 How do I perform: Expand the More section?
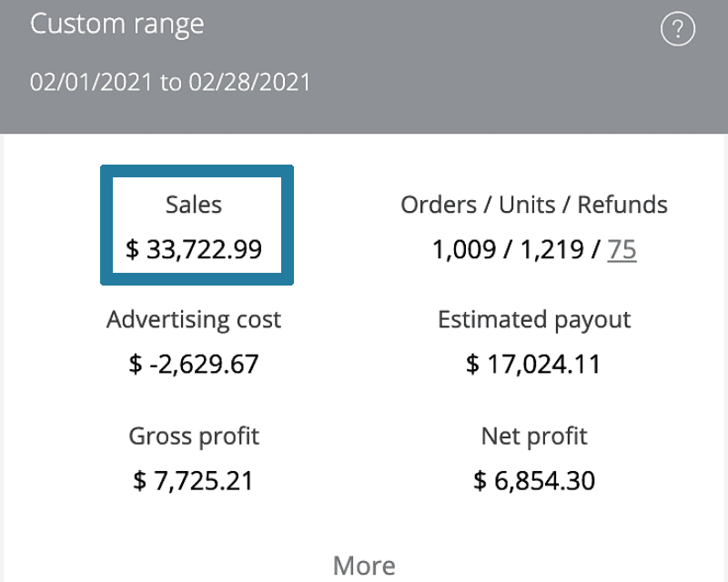[x=364, y=566]
